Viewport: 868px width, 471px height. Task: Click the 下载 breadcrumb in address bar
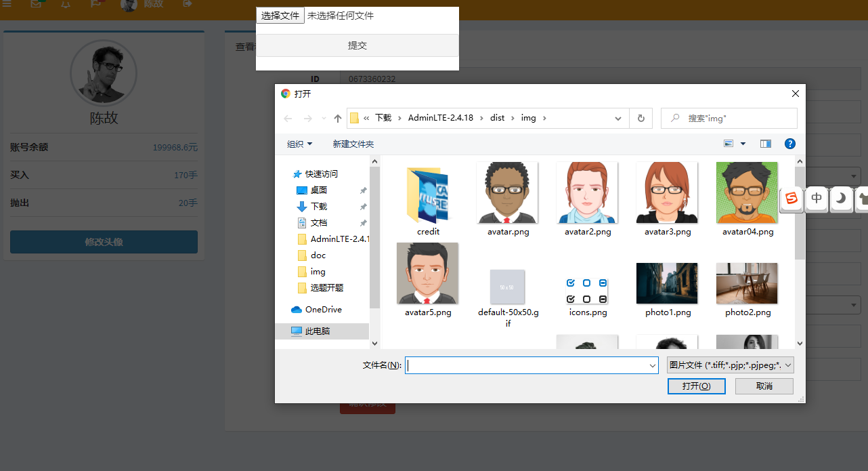click(x=383, y=118)
